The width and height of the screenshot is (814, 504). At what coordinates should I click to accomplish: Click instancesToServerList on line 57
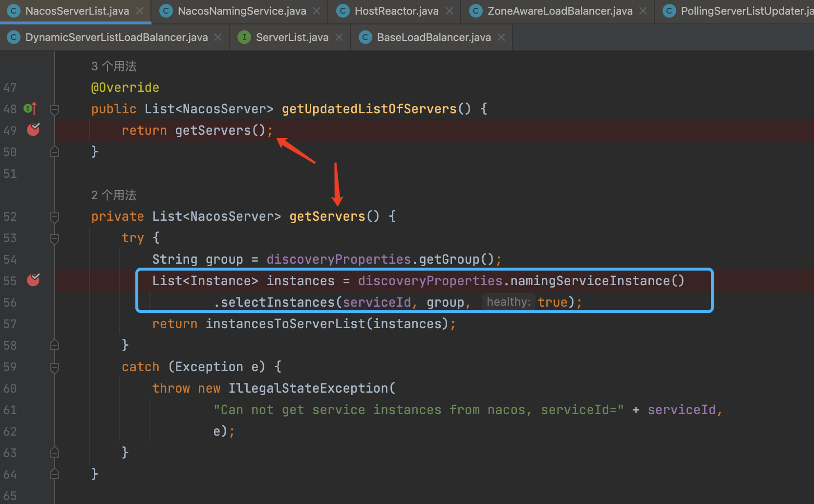(285, 324)
